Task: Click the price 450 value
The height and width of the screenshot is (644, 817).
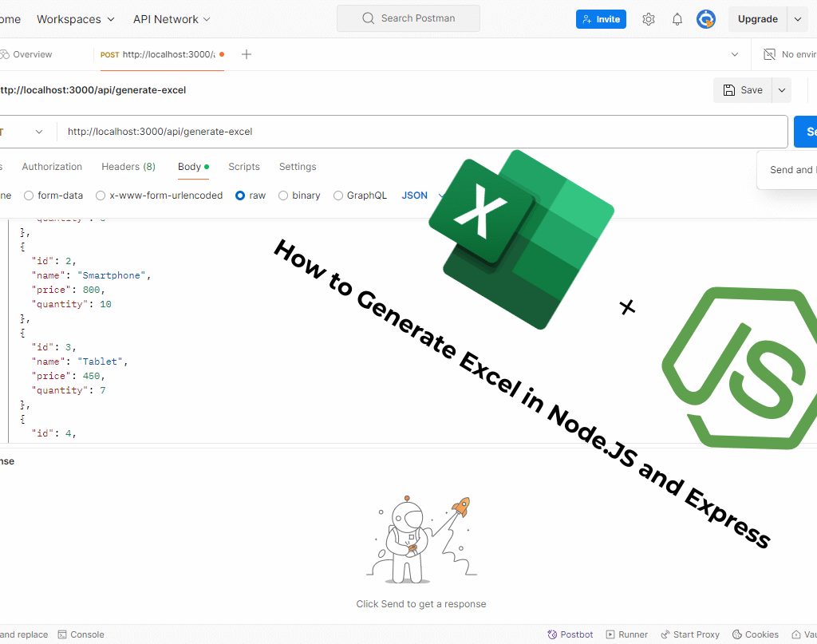Action: (91, 376)
